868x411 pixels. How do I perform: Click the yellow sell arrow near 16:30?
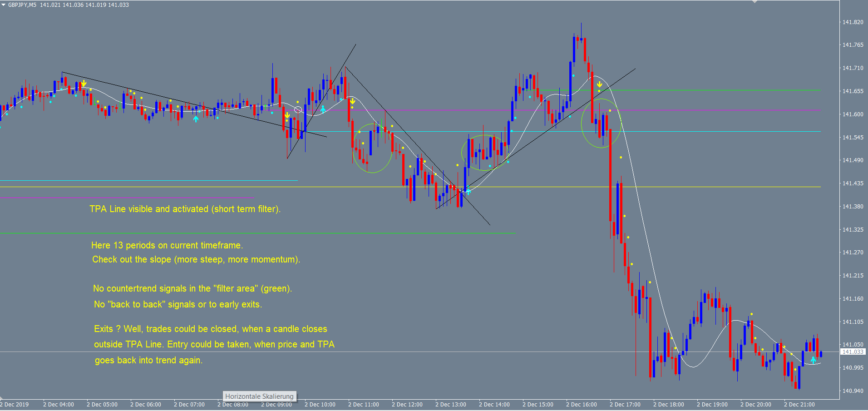[x=599, y=85]
